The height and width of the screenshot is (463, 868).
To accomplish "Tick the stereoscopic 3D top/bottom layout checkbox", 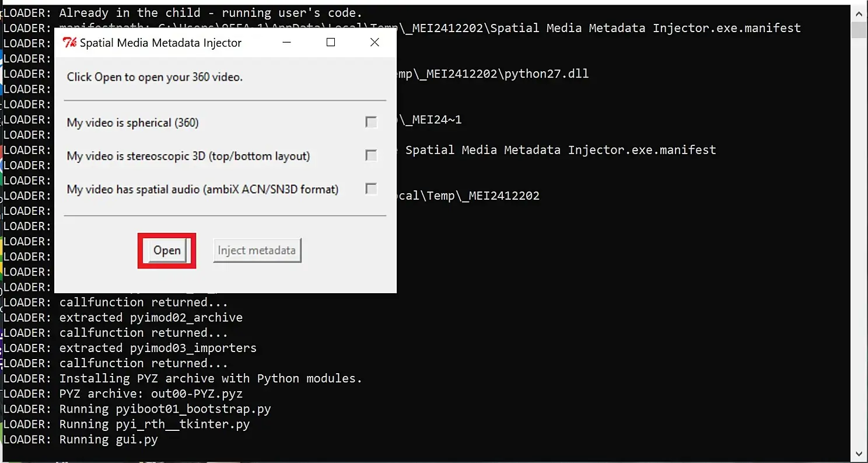I will tap(371, 155).
